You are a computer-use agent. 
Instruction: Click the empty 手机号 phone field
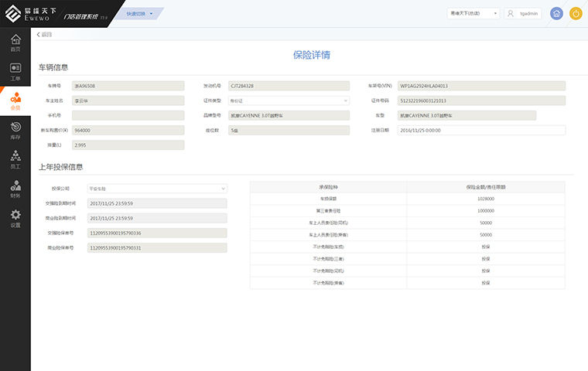point(128,115)
